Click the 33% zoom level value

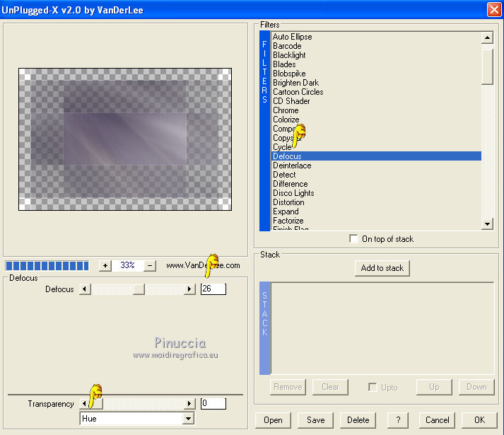(x=127, y=265)
